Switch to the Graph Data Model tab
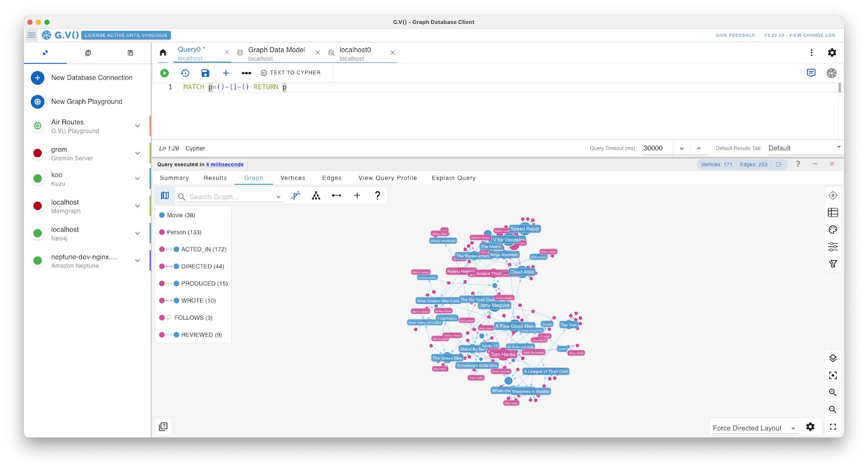868x469 pixels. [x=276, y=53]
